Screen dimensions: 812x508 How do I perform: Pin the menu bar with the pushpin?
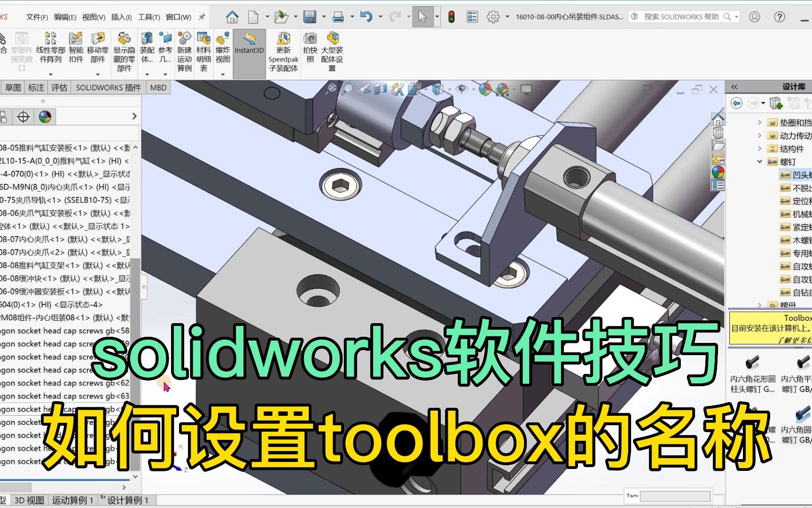coord(202,17)
